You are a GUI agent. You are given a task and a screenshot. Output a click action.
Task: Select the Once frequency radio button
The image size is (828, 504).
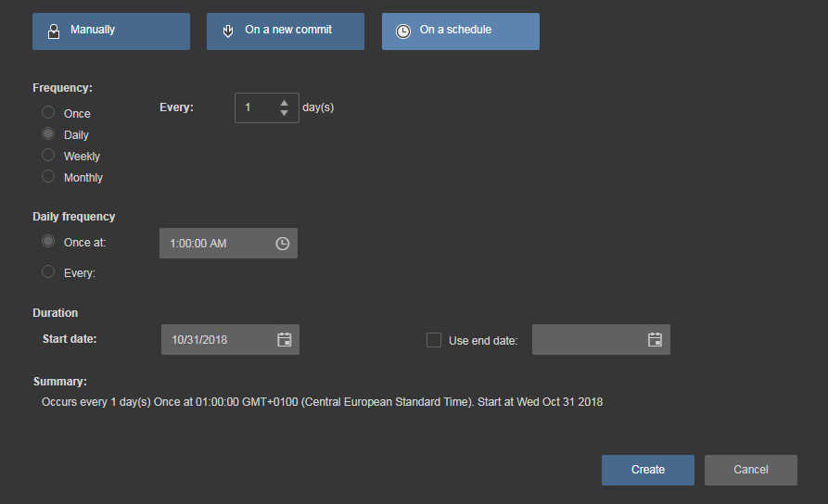click(x=48, y=112)
